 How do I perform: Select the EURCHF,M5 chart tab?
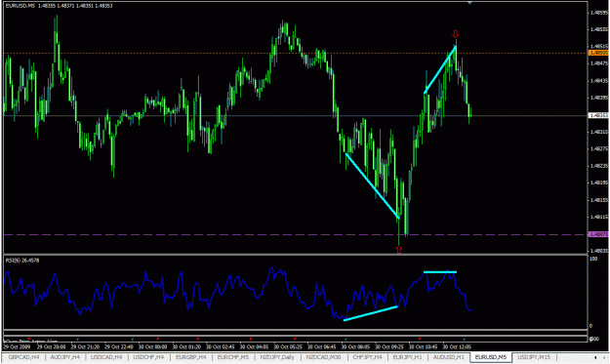[x=232, y=357]
